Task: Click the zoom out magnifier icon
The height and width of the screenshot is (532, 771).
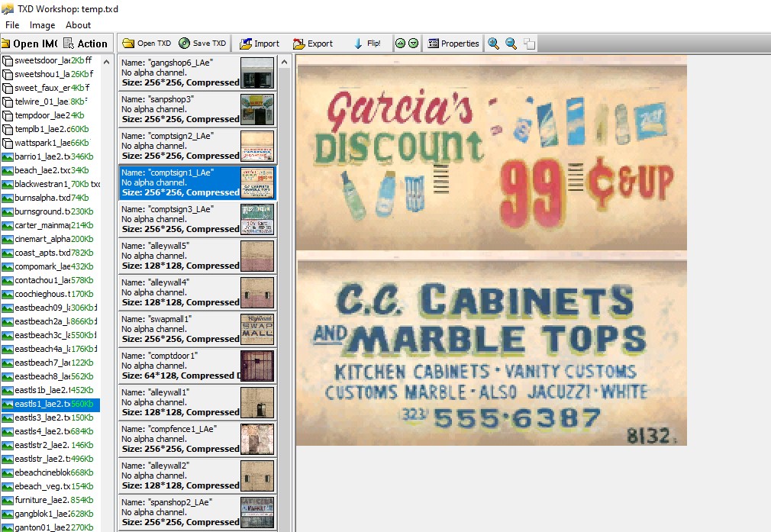Action: tap(511, 44)
